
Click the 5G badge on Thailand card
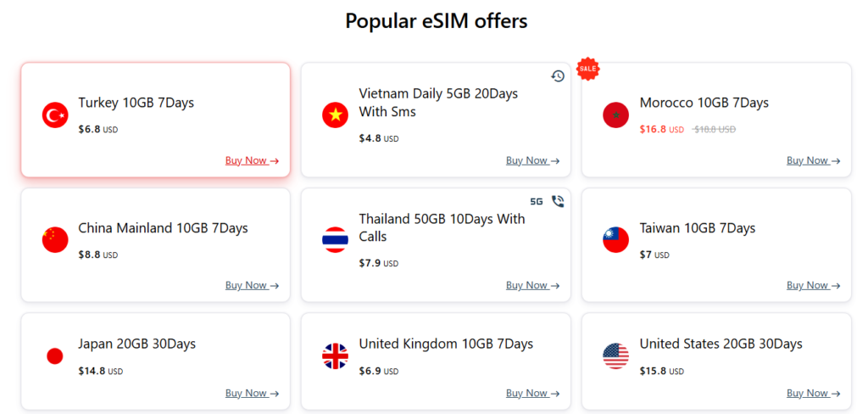pyautogui.click(x=537, y=202)
